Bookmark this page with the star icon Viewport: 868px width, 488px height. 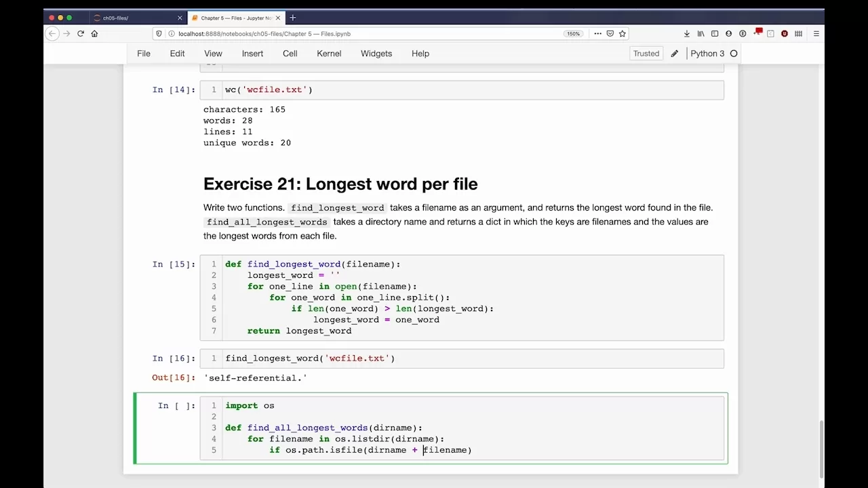[622, 34]
